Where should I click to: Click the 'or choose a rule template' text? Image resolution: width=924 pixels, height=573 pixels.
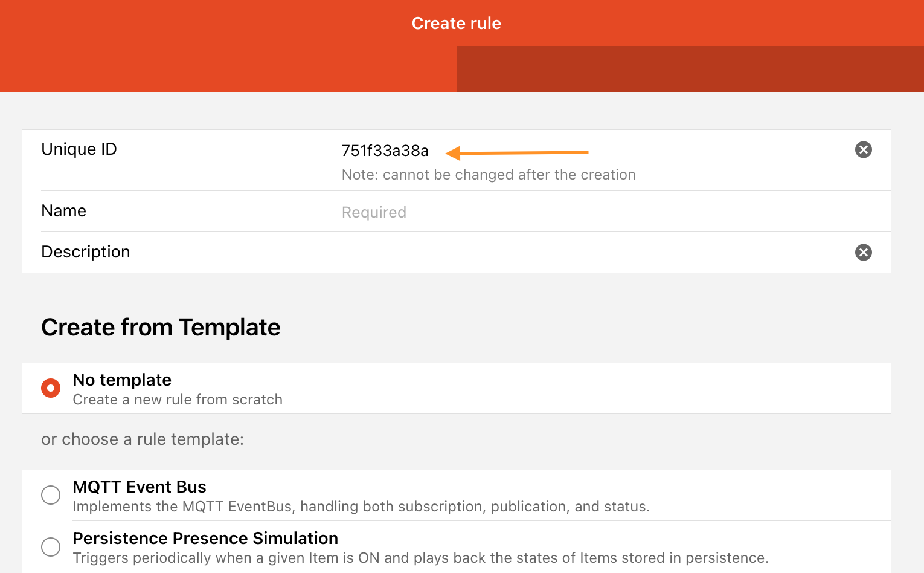pos(143,439)
